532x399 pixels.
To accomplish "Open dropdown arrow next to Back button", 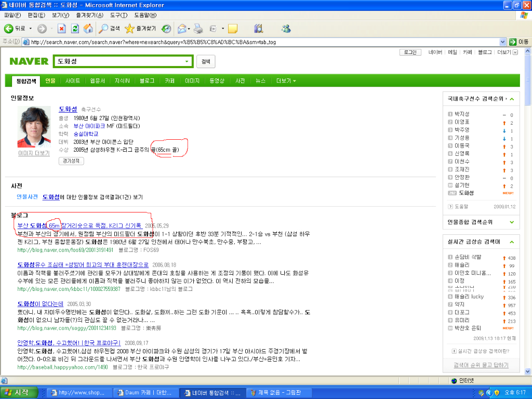I will [x=31, y=29].
